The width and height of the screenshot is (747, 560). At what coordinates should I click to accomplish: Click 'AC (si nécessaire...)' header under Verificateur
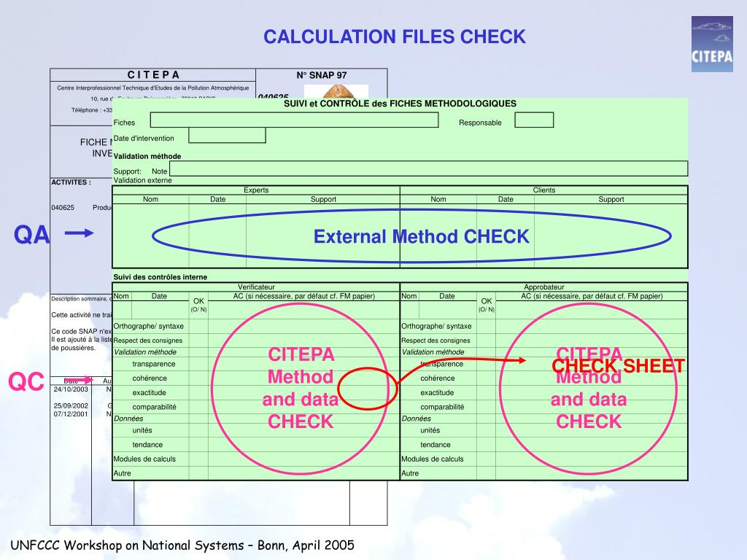(304, 296)
